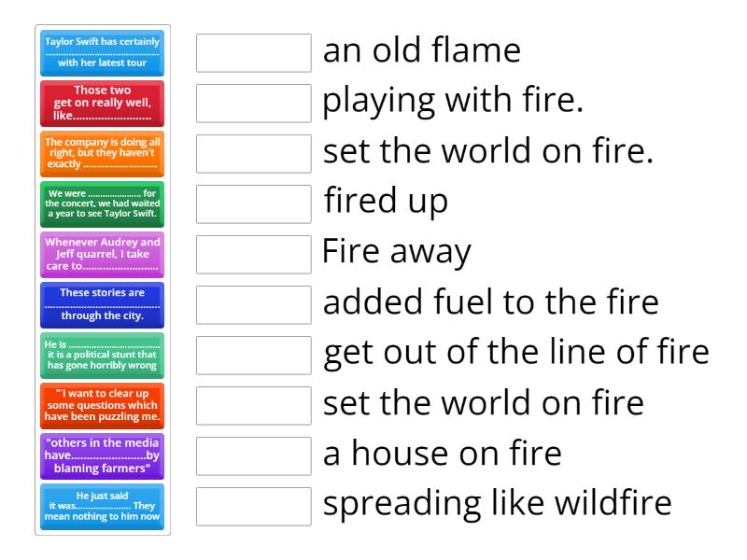Select the orange 'company is doing all right' card

(102, 154)
